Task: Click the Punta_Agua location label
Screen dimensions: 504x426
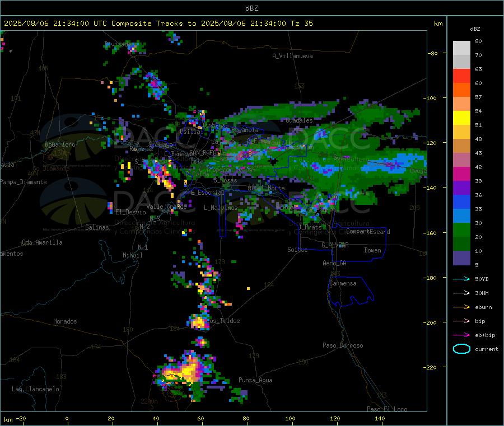Action: point(255,380)
